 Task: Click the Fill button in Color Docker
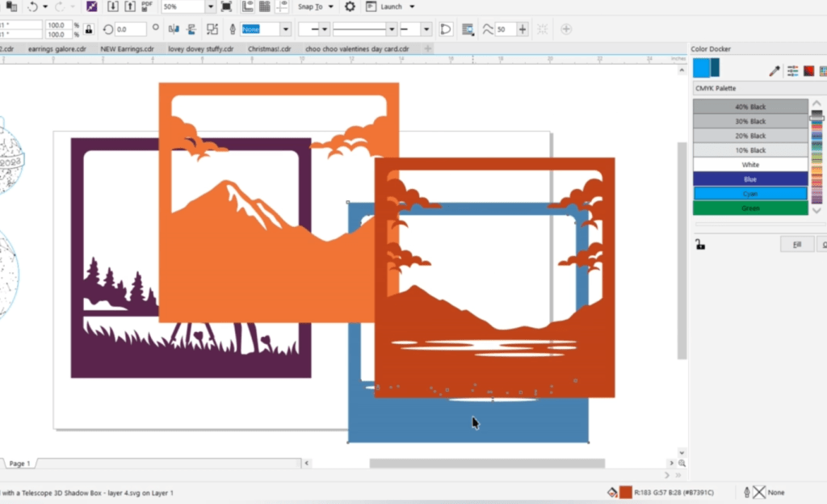coord(796,244)
